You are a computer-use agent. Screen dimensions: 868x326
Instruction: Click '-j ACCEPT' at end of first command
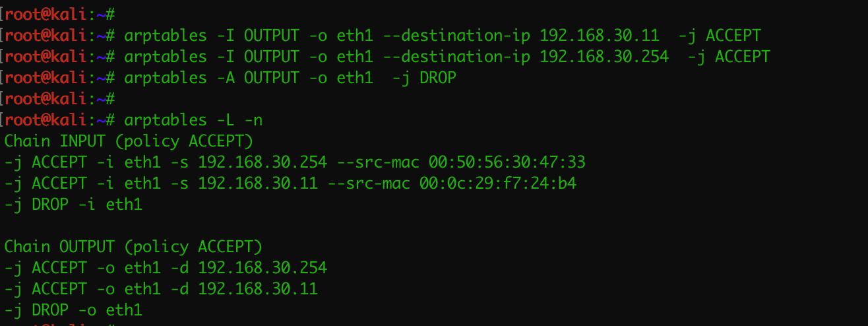point(719,35)
